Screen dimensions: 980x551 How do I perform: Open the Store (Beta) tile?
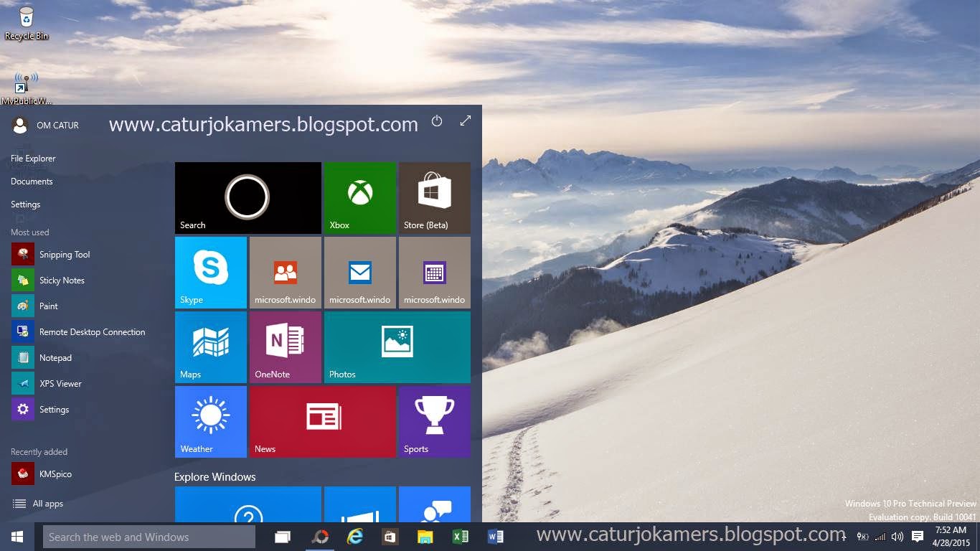pos(434,198)
